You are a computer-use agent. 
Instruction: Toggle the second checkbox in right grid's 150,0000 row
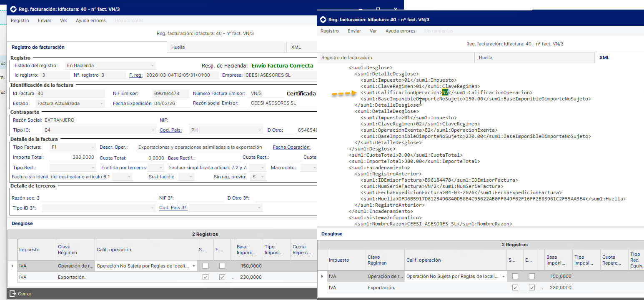(531, 276)
